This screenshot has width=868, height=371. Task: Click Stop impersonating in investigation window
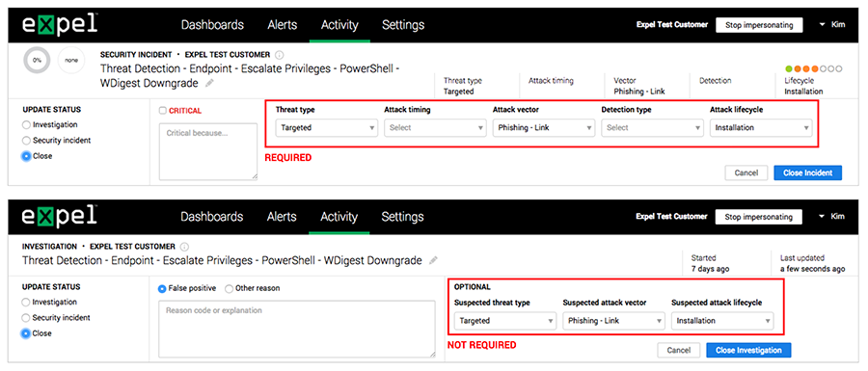point(758,217)
